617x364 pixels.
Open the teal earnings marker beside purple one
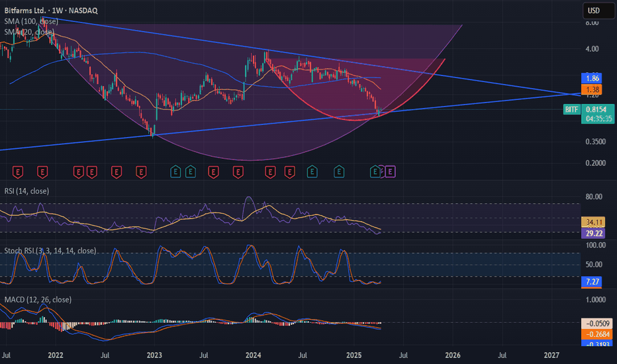(x=375, y=171)
